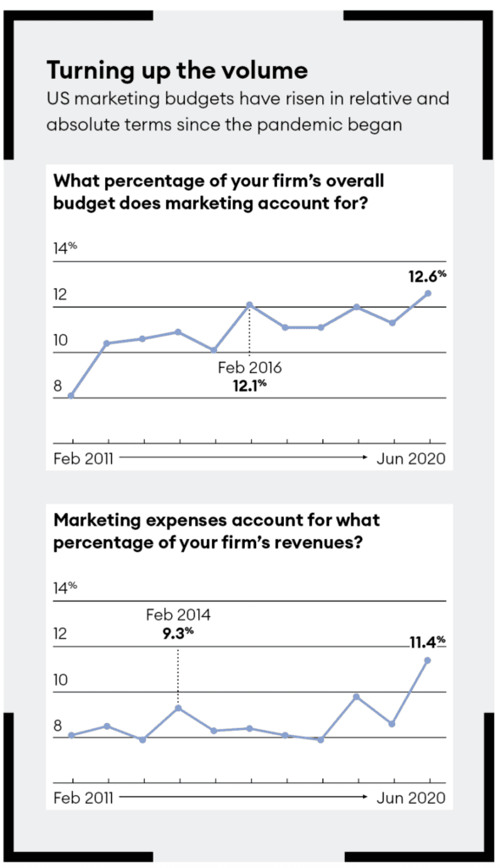The width and height of the screenshot is (501, 868).
Task: Click the overall budget question title
Action: tap(219, 192)
